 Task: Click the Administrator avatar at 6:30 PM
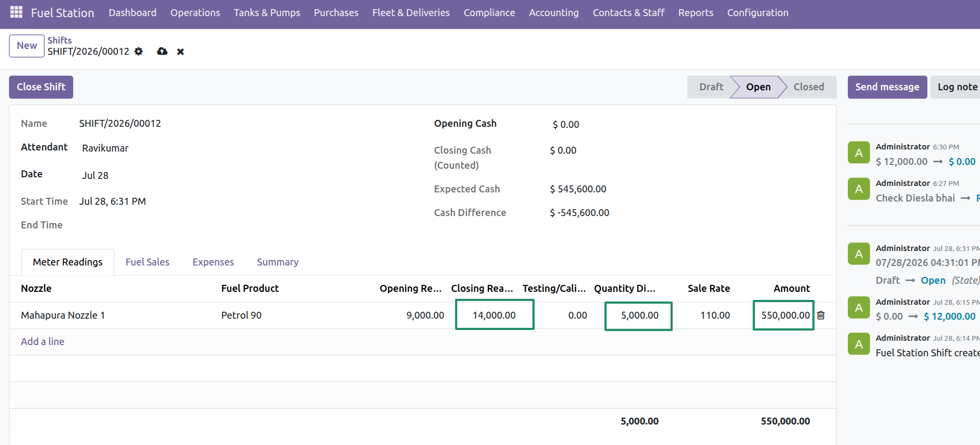(859, 153)
